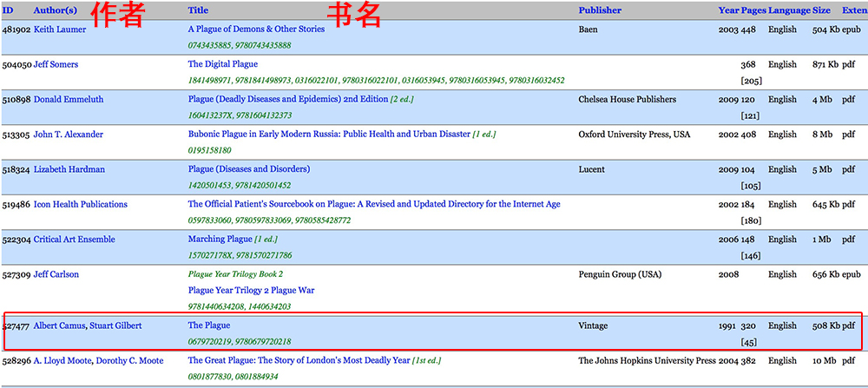The width and height of the screenshot is (868, 388).
Task: Open author Donald Emmeluth
Action: click(69, 99)
